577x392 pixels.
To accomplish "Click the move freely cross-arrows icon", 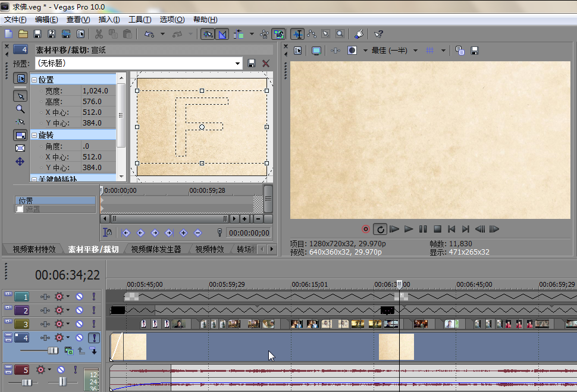I will click(20, 162).
